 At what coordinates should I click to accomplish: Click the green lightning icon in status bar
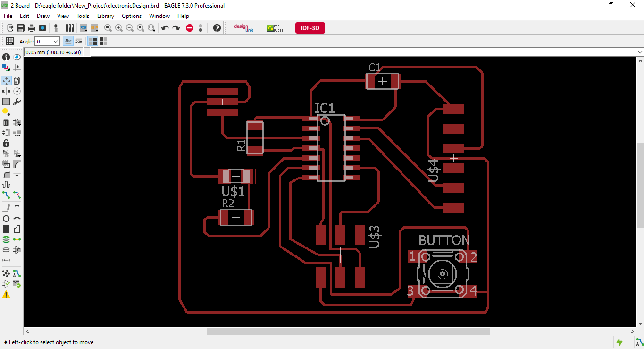(619, 342)
